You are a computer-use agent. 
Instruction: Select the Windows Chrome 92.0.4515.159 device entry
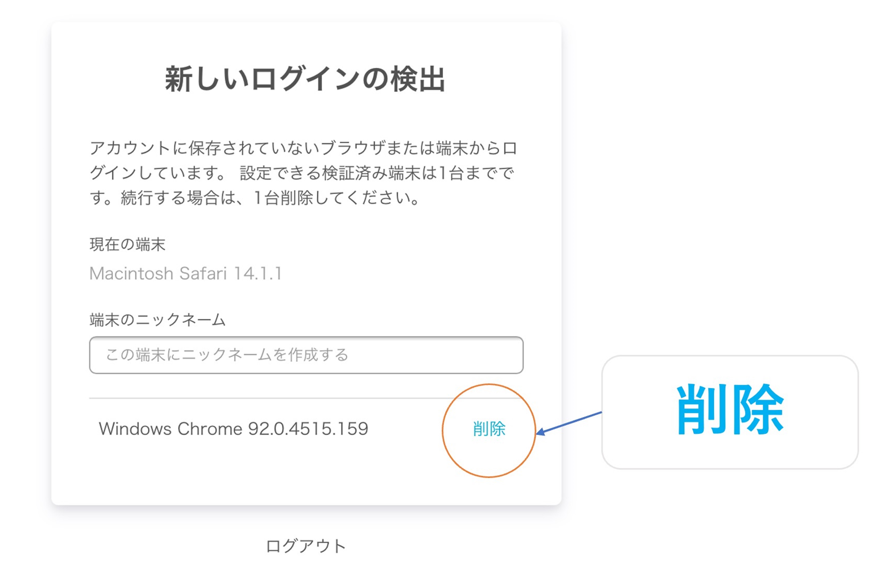tap(234, 429)
